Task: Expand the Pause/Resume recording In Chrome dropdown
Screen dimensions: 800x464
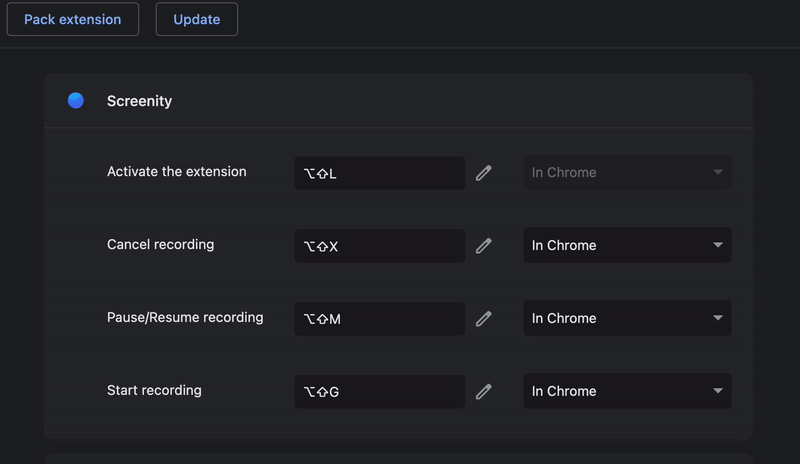Action: 627,318
